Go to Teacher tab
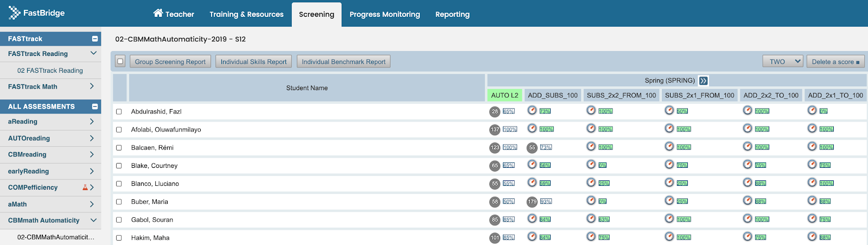 coord(174,14)
